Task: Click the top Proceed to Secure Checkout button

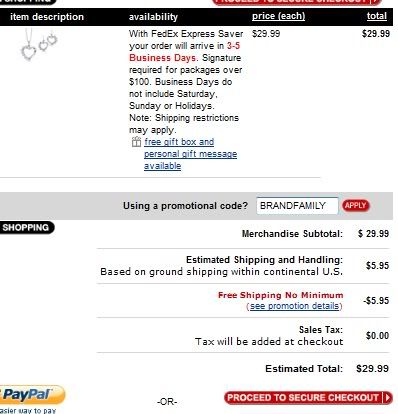Action: pos(297,1)
